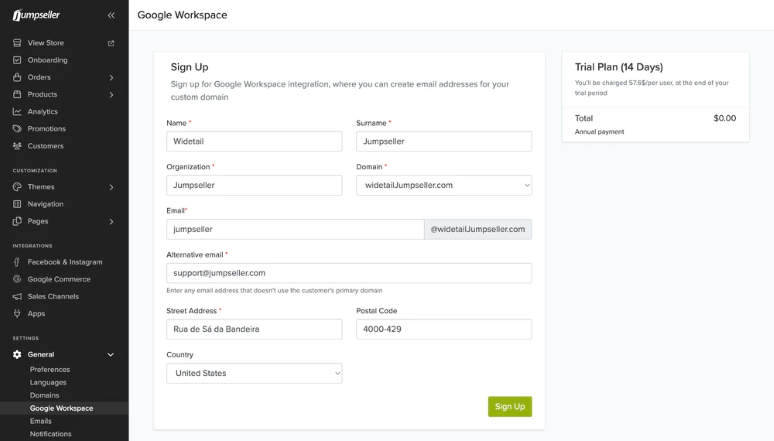Viewport: 774px width, 441px height.
Task: Go to the Domains settings page
Action: (44, 395)
